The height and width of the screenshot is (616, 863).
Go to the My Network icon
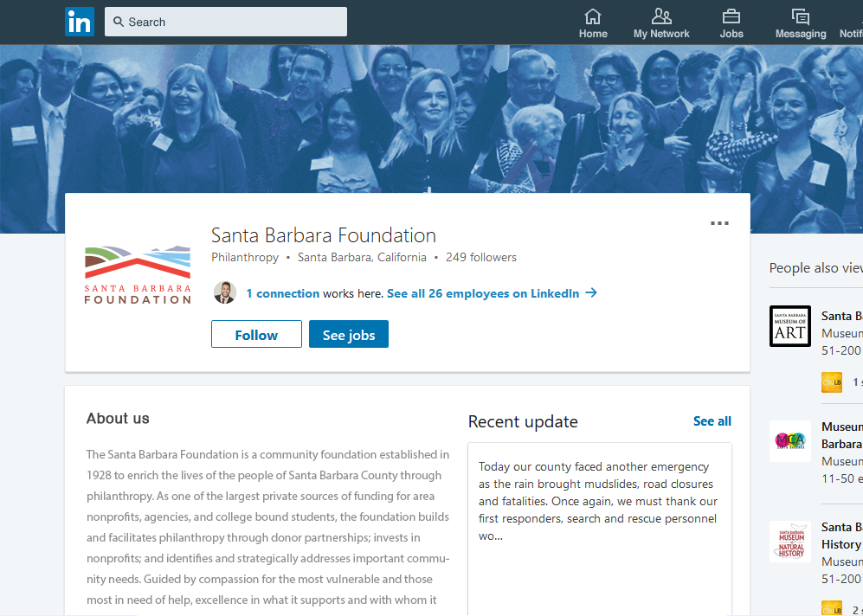coord(661,16)
